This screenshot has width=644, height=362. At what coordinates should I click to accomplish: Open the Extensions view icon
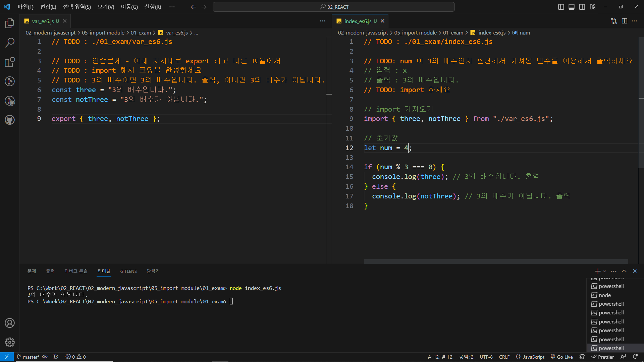10,62
